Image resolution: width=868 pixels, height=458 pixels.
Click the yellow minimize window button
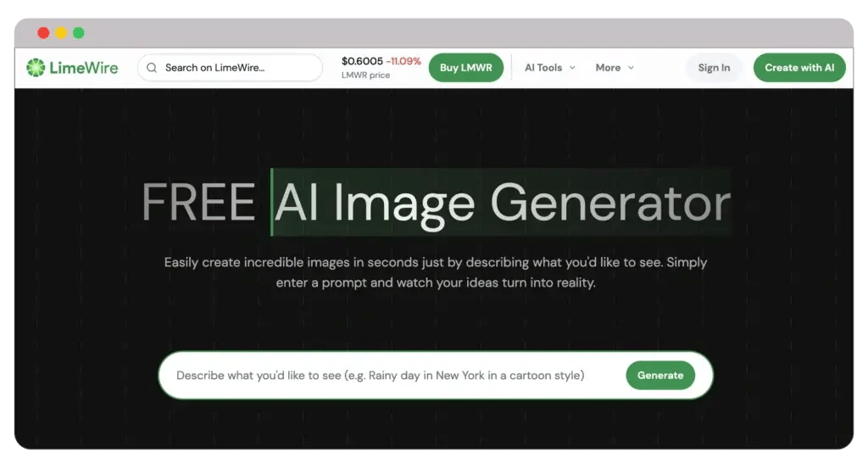click(x=61, y=33)
